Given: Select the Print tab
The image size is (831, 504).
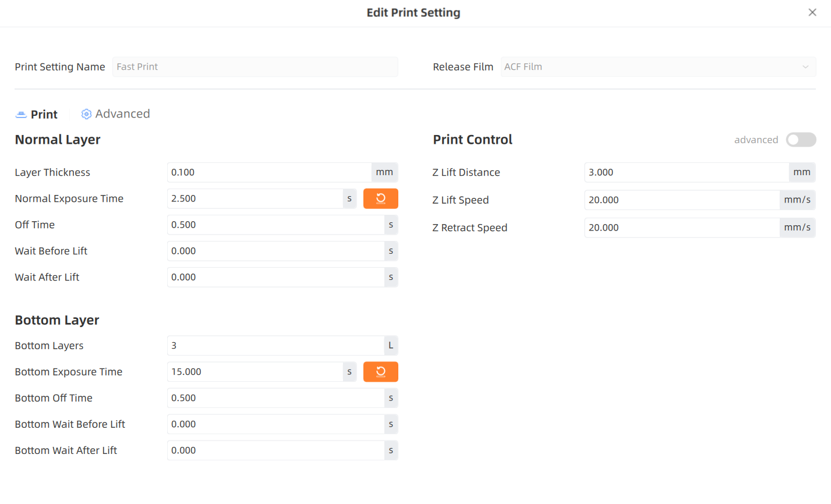Looking at the screenshot, I should pos(36,115).
